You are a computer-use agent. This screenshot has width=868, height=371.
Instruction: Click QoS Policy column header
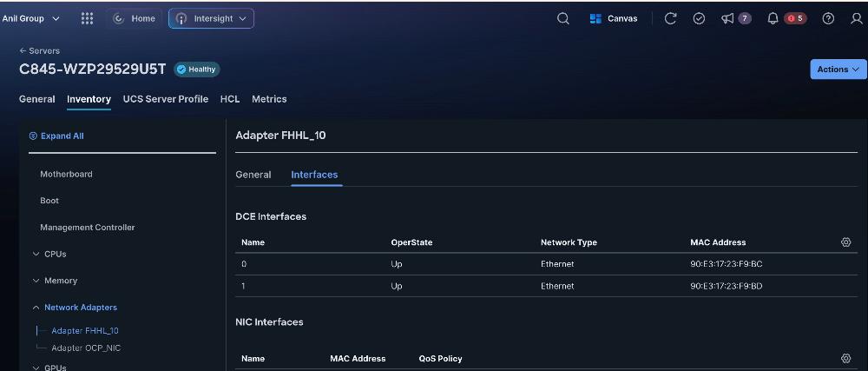tap(441, 358)
